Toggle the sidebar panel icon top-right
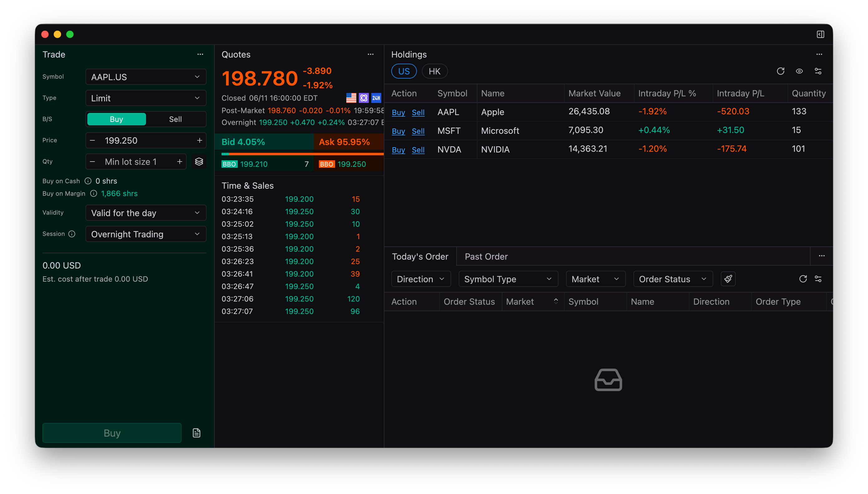The width and height of the screenshot is (868, 494). coord(820,34)
